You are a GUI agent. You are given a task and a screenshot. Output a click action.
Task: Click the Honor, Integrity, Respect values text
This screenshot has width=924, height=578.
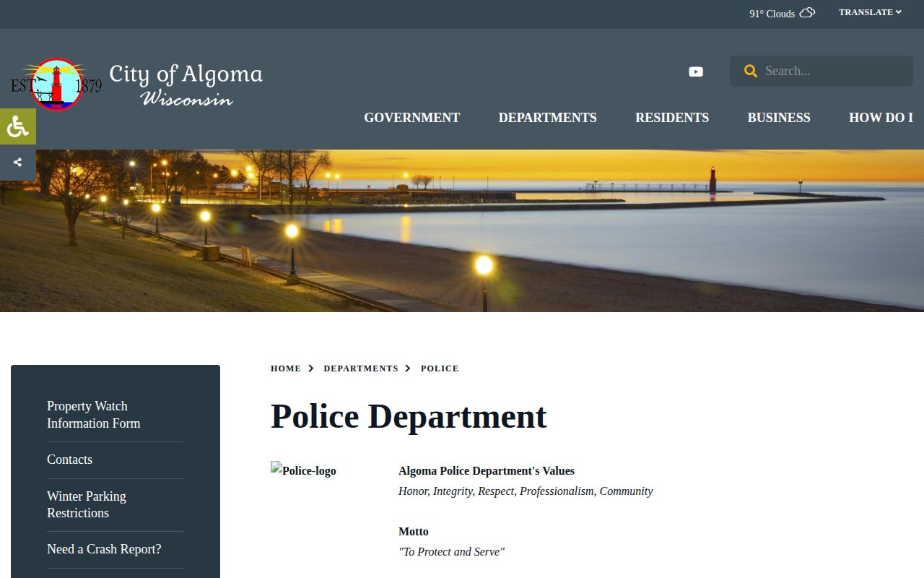pyautogui.click(x=526, y=491)
